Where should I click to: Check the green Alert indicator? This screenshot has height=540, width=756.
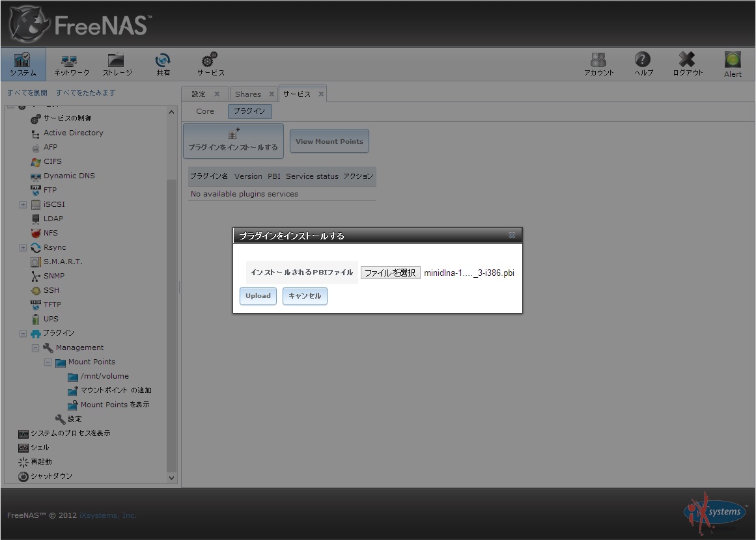pos(733,64)
